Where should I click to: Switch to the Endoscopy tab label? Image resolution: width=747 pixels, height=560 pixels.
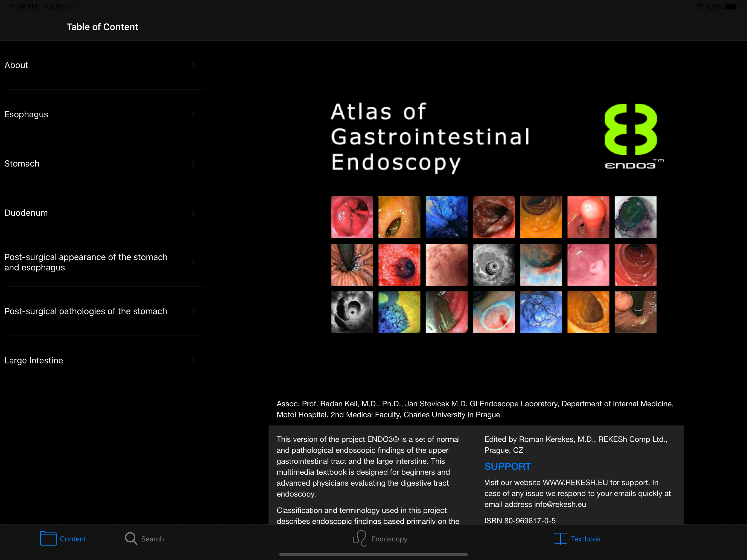pyautogui.click(x=389, y=539)
